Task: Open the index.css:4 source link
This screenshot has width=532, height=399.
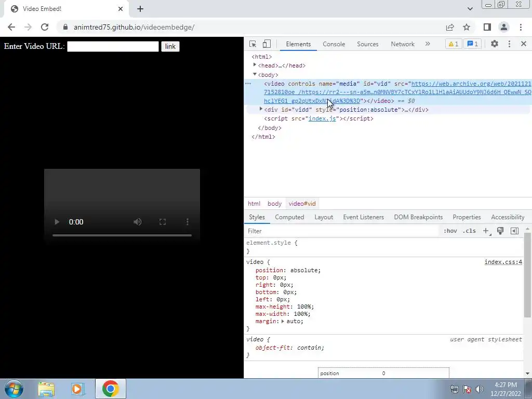Action: click(503, 262)
